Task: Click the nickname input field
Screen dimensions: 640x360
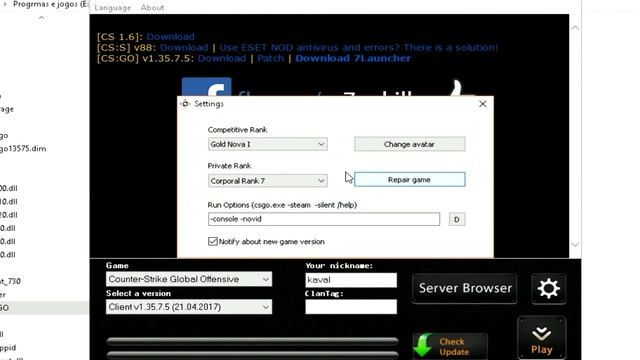Action: [351, 280]
